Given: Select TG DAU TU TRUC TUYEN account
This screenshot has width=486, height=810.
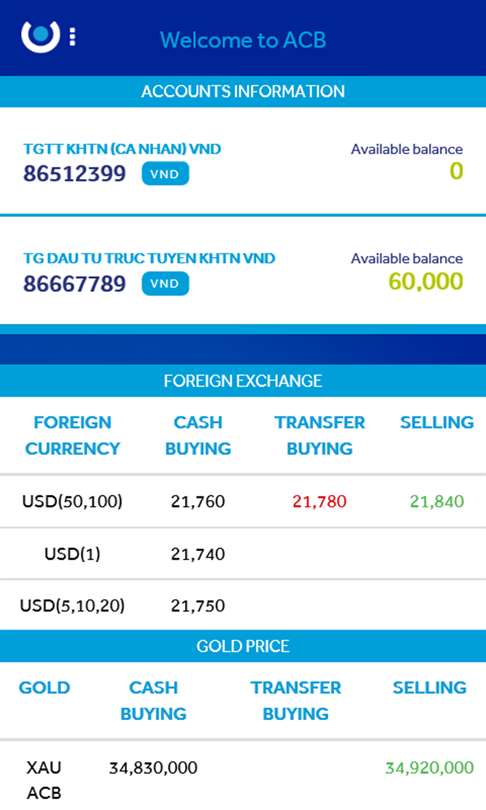Looking at the screenshot, I should (x=149, y=258).
